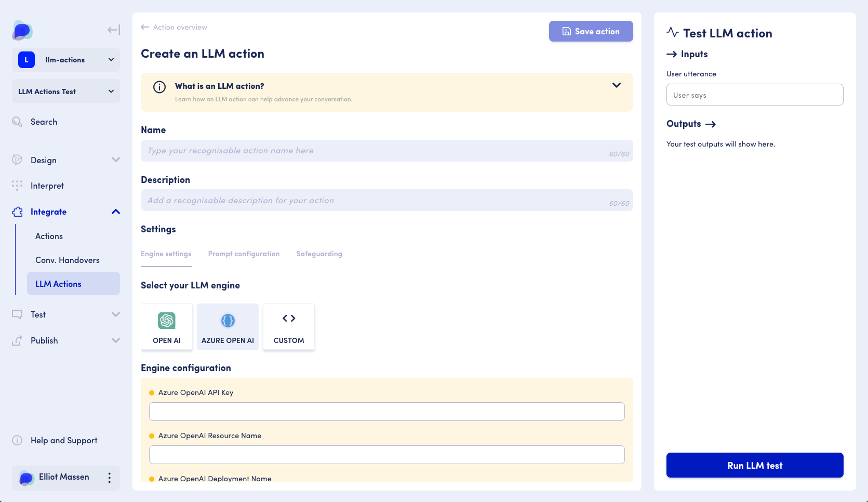Image resolution: width=868 pixels, height=502 pixels.
Task: Collapse the sidebar with the arrow icon
Action: pyautogui.click(x=113, y=30)
